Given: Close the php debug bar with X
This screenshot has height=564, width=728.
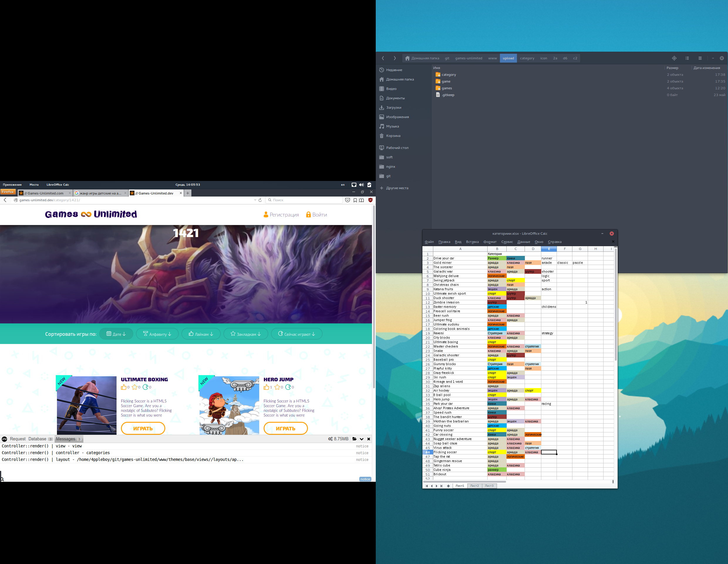Looking at the screenshot, I should pyautogui.click(x=369, y=439).
